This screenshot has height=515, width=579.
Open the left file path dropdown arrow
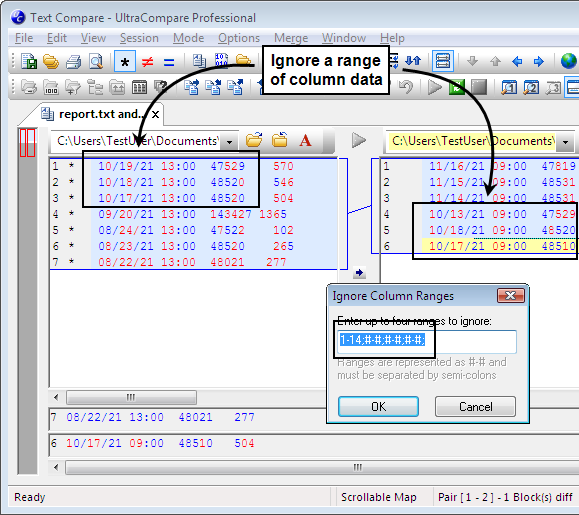pyautogui.click(x=229, y=142)
